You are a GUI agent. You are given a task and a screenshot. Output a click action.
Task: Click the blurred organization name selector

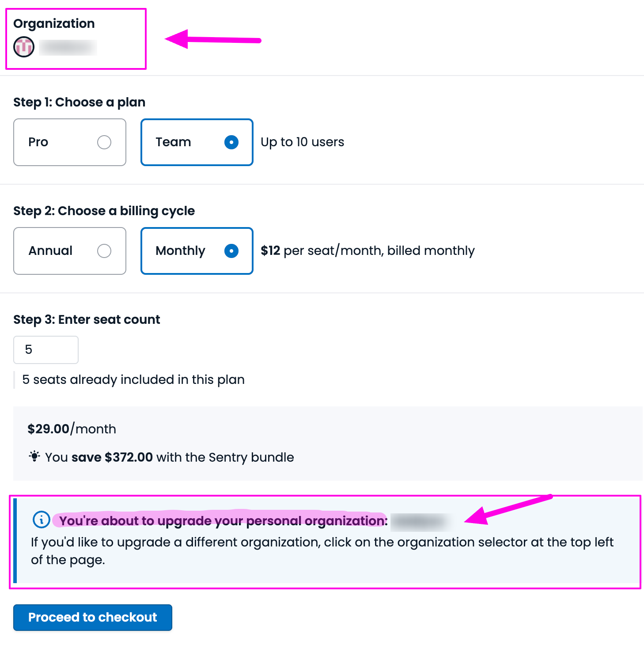tap(68, 47)
